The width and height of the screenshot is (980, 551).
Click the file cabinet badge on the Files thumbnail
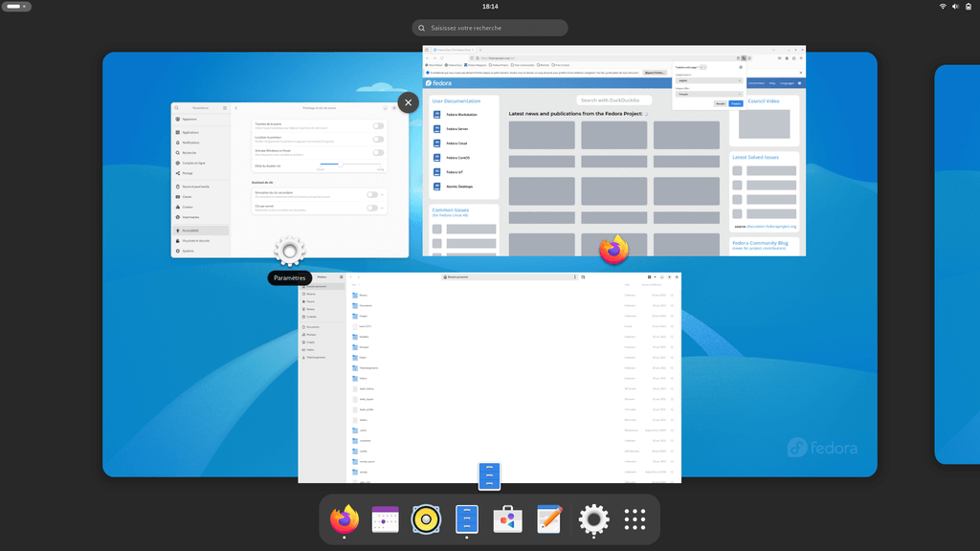pos(489,476)
